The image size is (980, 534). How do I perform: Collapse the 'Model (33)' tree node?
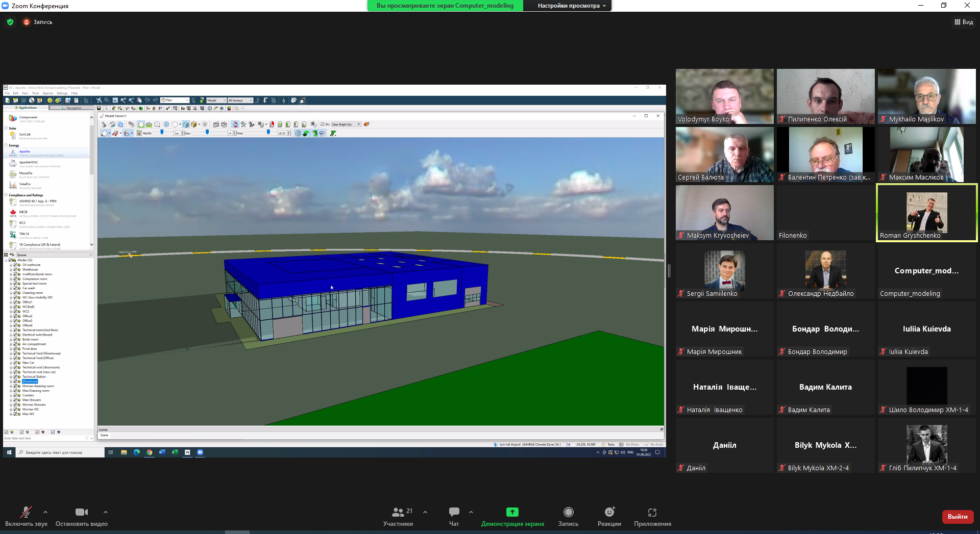[6, 260]
